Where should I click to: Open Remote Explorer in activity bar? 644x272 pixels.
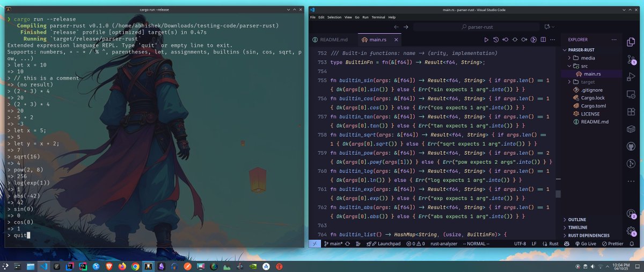[631, 95]
